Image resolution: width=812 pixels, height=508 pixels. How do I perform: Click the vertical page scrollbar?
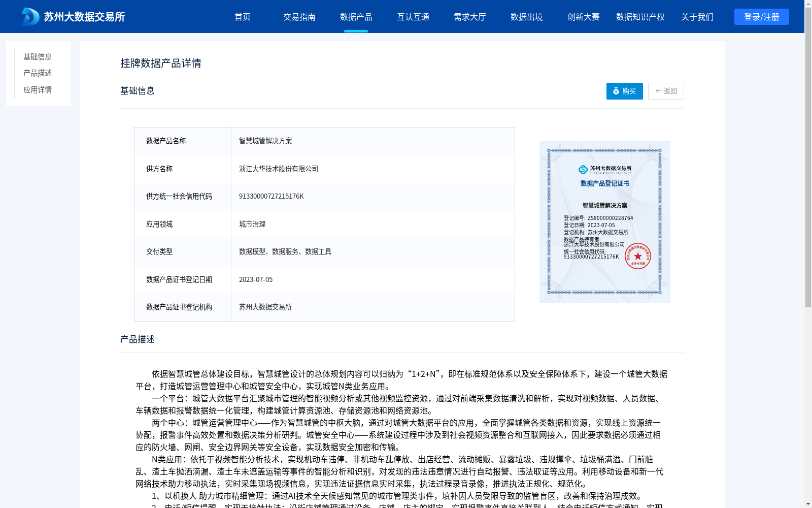pyautogui.click(x=808, y=157)
